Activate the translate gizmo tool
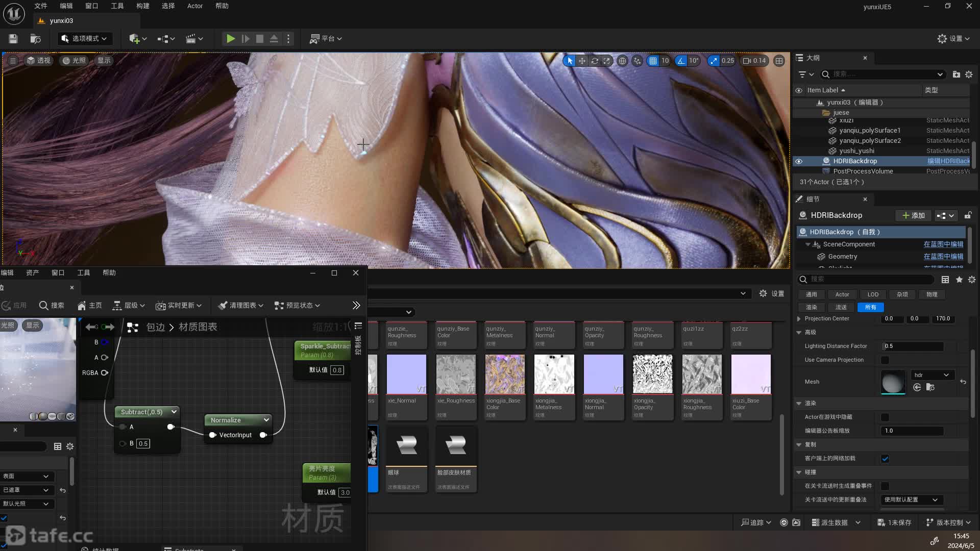 (582, 61)
